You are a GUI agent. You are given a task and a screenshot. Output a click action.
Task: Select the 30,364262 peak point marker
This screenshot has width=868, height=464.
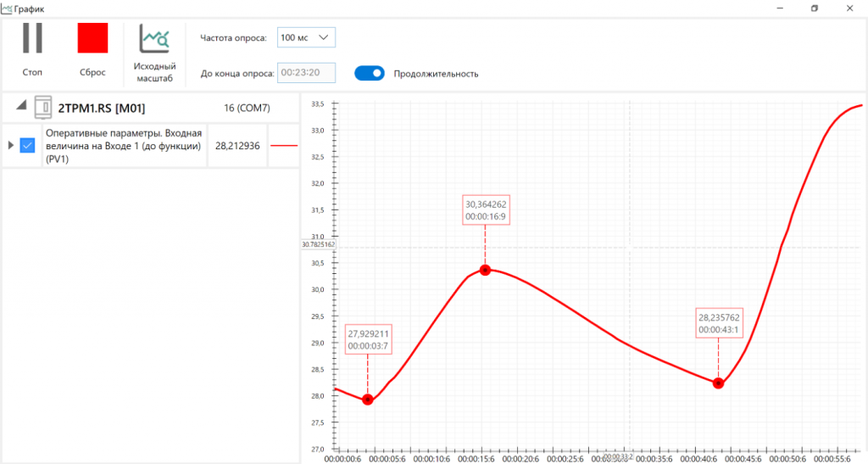coord(485,271)
